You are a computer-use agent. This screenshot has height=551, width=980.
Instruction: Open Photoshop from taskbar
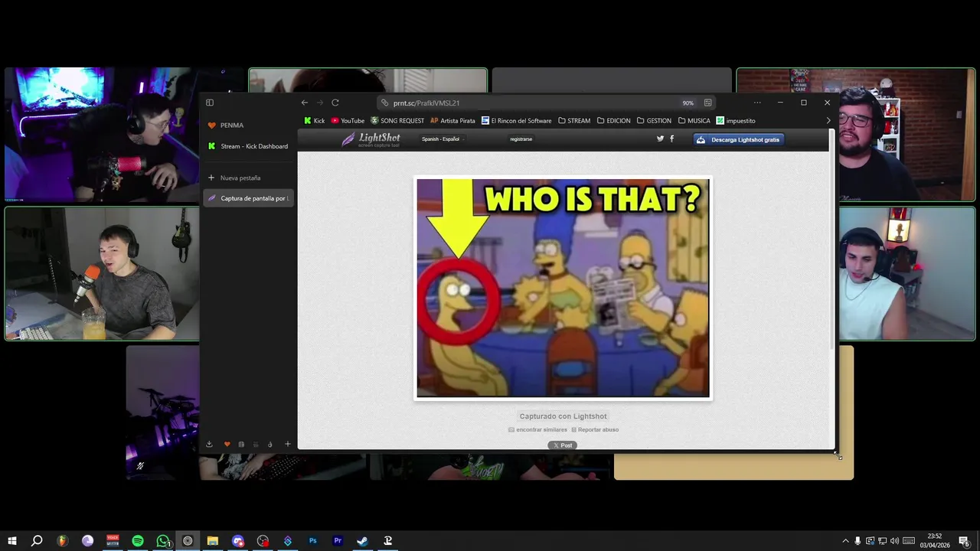pyautogui.click(x=312, y=541)
